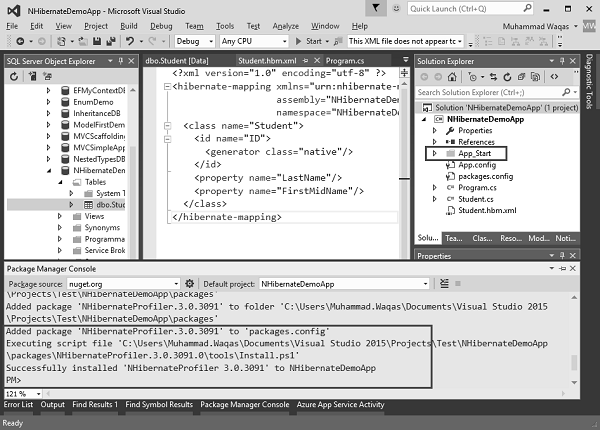Click the Start debugging play button
The height and width of the screenshot is (430, 600).
[x=298, y=41]
